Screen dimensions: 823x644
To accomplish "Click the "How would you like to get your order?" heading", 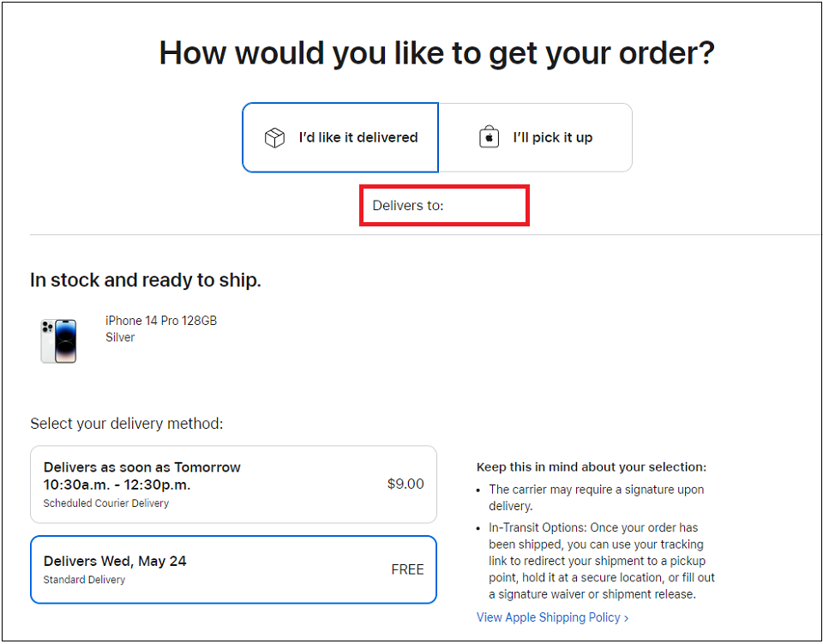I will click(436, 53).
